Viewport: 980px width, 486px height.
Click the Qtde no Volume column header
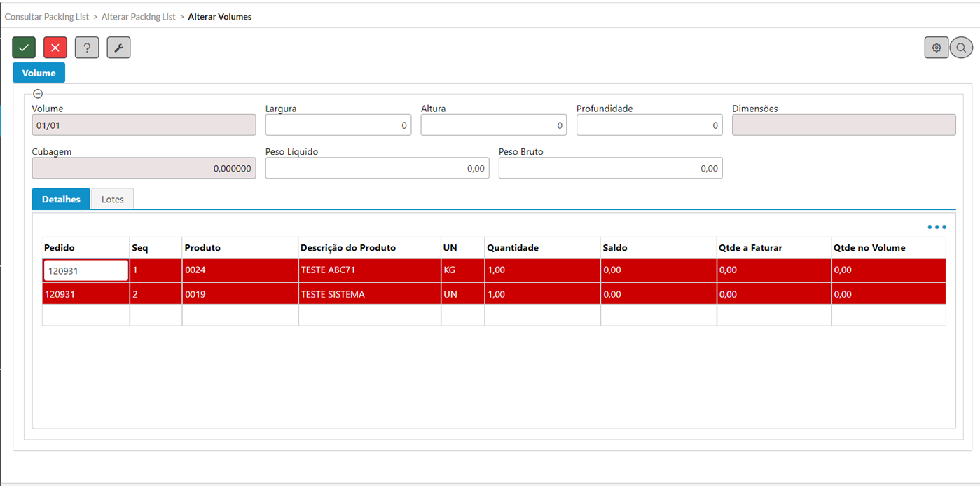tap(869, 248)
